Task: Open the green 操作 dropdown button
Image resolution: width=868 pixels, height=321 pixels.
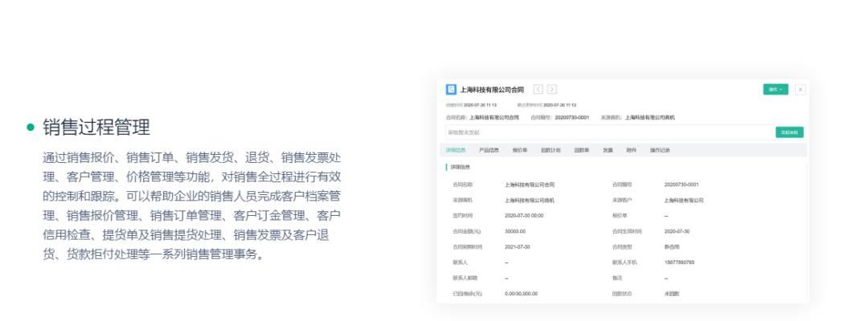Action: tap(776, 90)
